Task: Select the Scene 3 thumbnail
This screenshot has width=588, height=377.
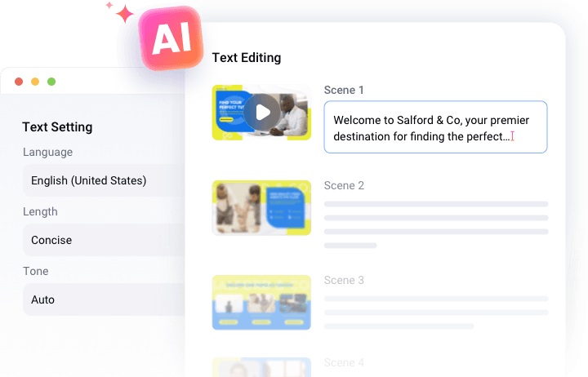Action: tap(261, 303)
